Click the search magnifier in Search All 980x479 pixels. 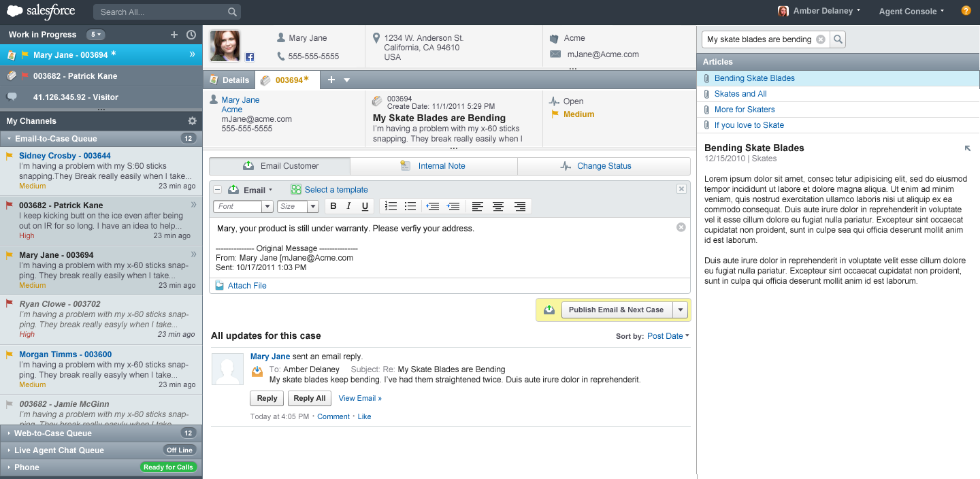pyautogui.click(x=232, y=12)
